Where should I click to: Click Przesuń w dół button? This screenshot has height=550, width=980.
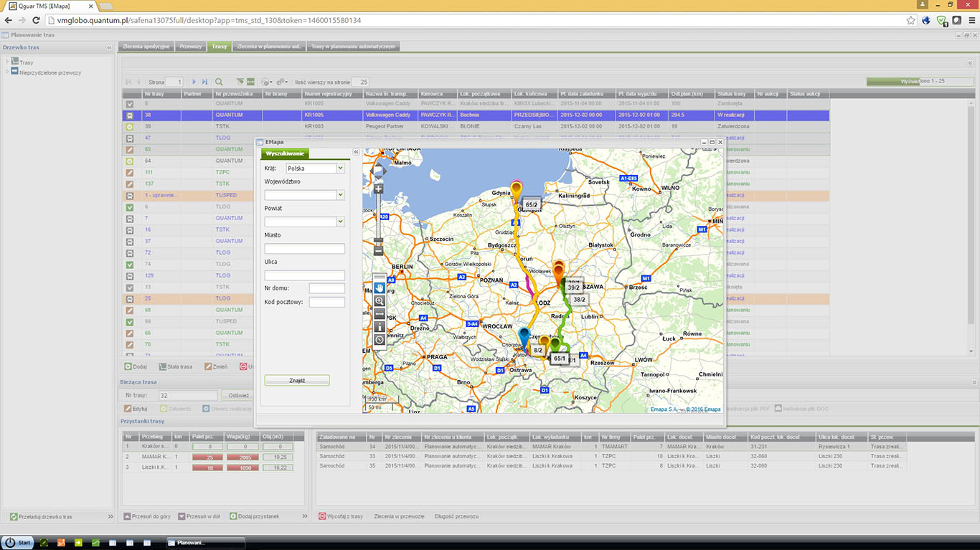[x=198, y=516]
